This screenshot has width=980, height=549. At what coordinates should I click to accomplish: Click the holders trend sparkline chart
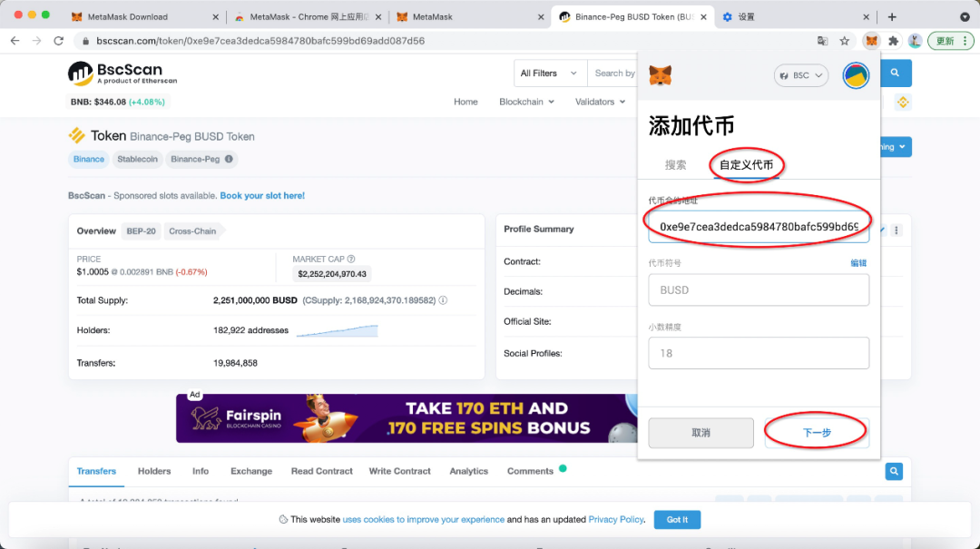click(x=337, y=330)
